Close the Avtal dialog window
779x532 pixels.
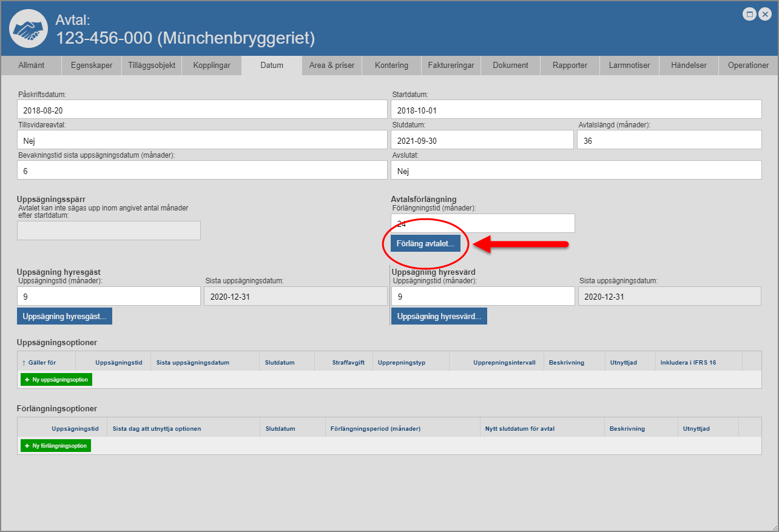[766, 14]
